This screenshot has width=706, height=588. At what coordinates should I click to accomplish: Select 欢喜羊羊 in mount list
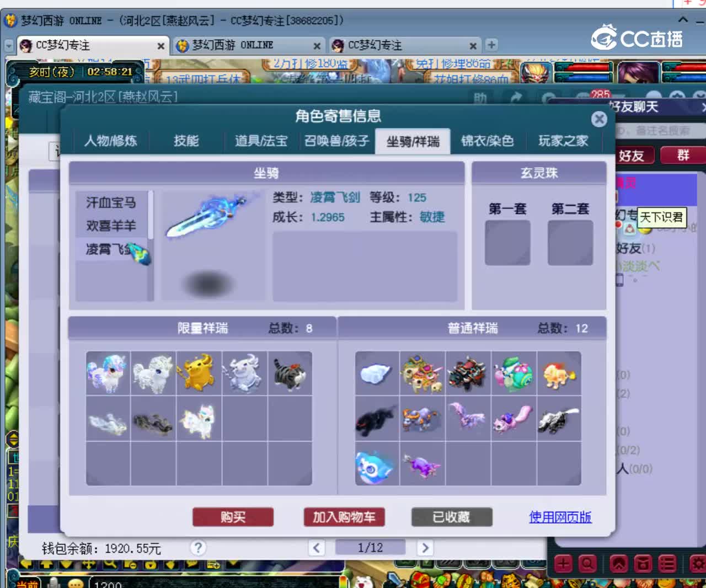(x=111, y=226)
